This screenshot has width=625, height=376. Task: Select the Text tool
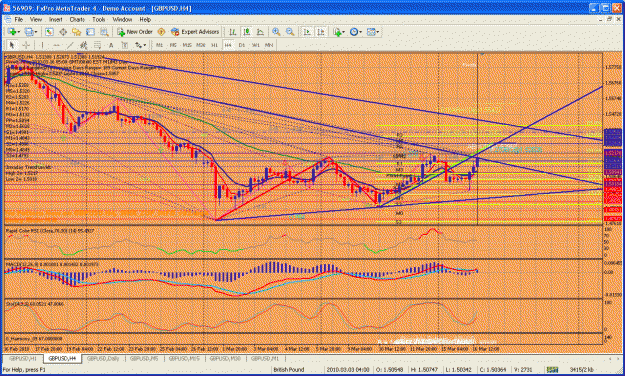click(111, 45)
